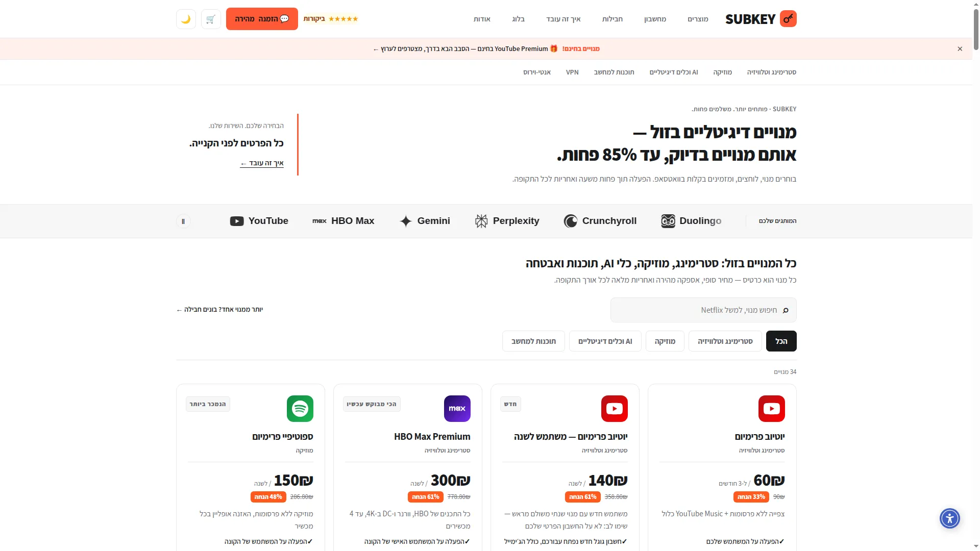Screen dimensions: 980x551
Task: Click the YouTube brand logo in carousel
Action: pos(259,221)
